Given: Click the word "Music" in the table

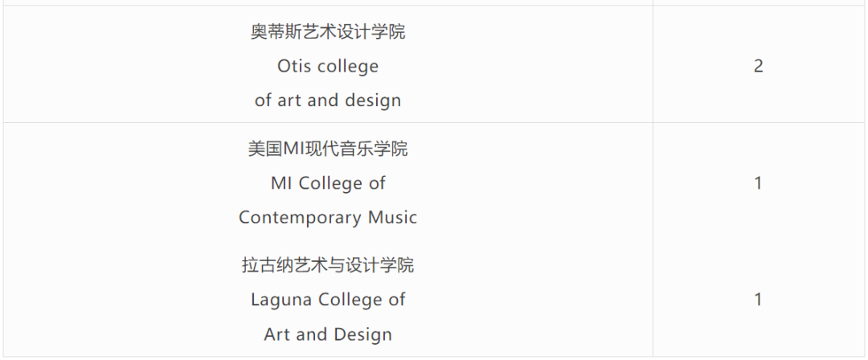Looking at the screenshot, I should tap(392, 217).
